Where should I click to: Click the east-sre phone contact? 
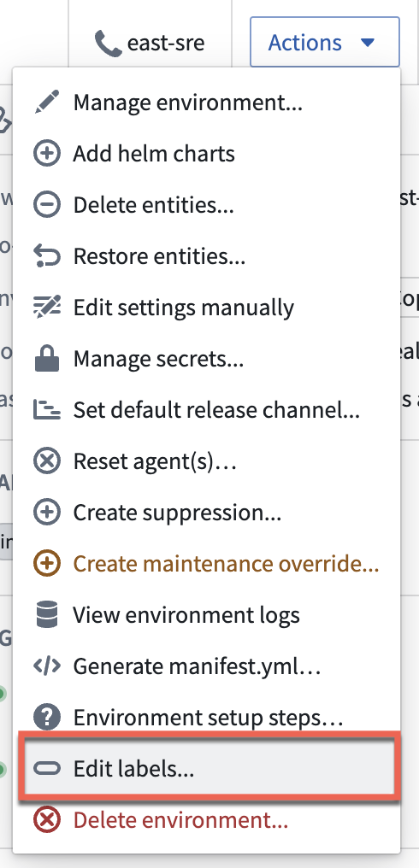click(x=150, y=43)
